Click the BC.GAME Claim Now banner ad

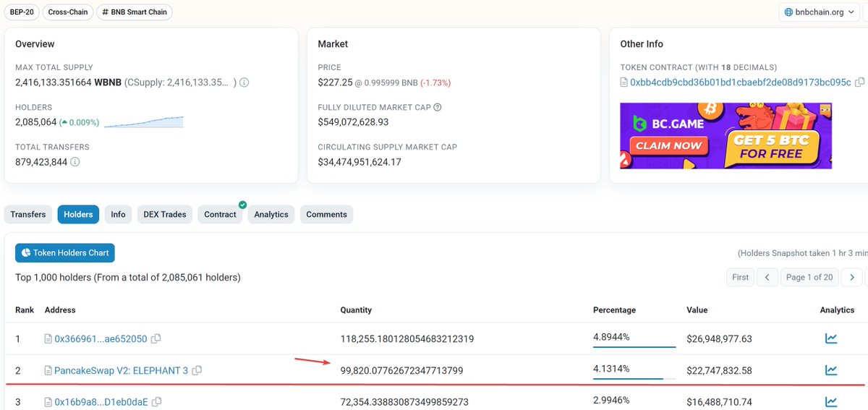pyautogui.click(x=726, y=136)
